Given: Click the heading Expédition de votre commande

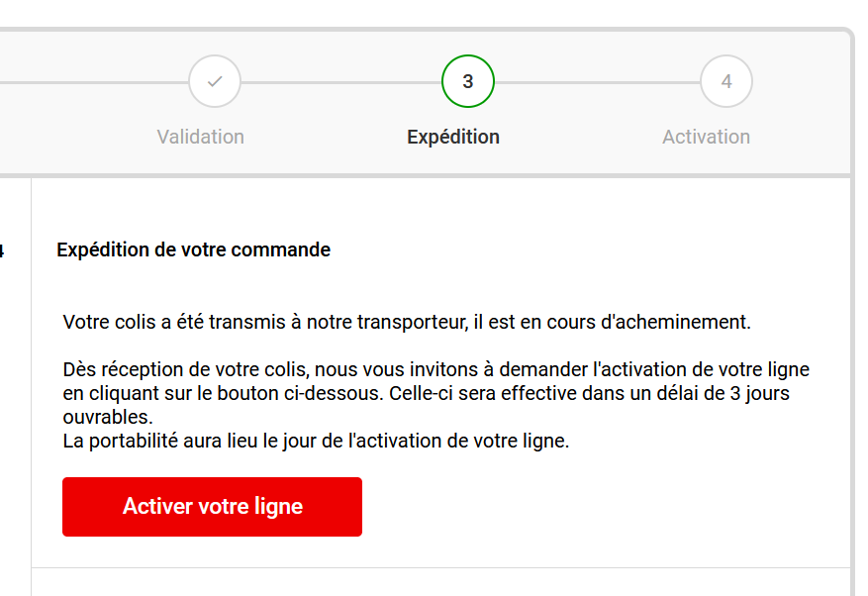Looking at the screenshot, I should pyautogui.click(x=194, y=249).
